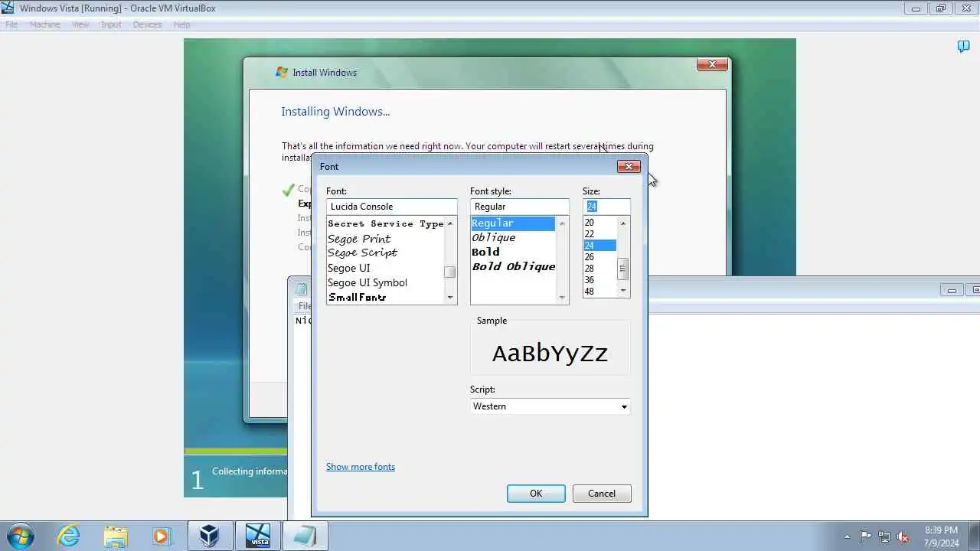Choose Bold Oblique font style

click(x=512, y=266)
